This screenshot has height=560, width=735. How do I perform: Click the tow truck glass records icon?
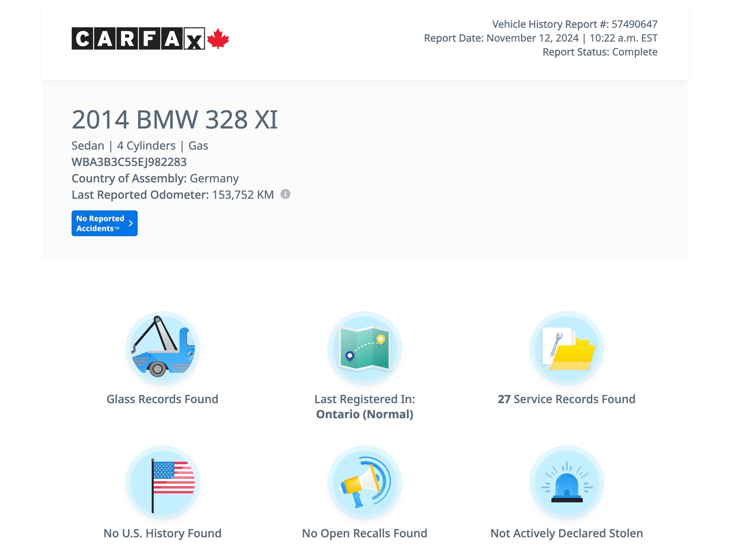point(163,348)
